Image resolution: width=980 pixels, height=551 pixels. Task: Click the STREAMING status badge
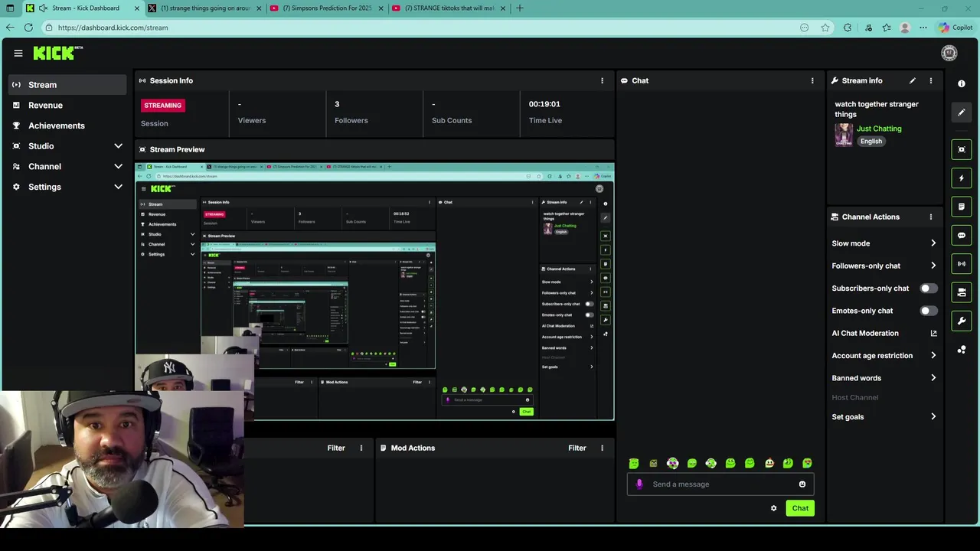(x=162, y=106)
